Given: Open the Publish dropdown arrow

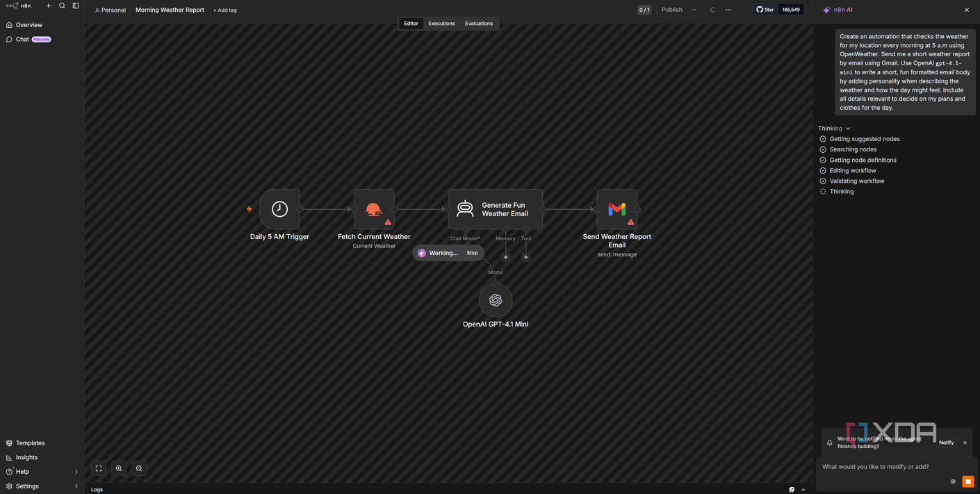Looking at the screenshot, I should pyautogui.click(x=694, y=10).
